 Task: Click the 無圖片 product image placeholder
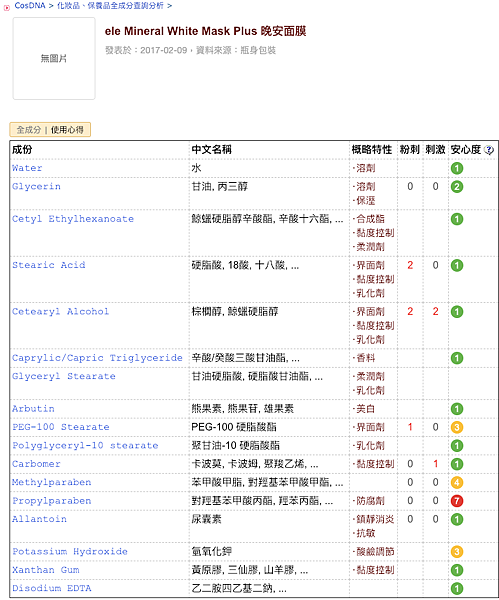click(54, 59)
